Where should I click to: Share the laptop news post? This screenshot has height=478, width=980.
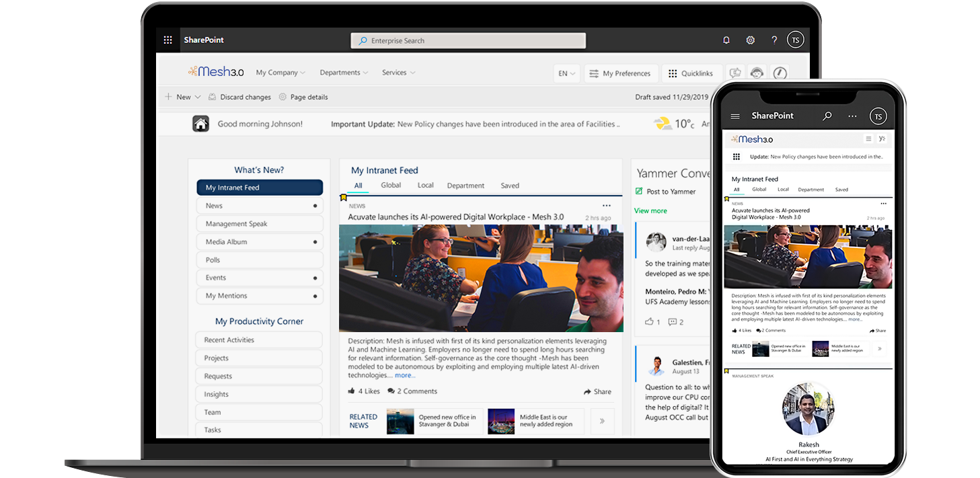click(x=597, y=391)
